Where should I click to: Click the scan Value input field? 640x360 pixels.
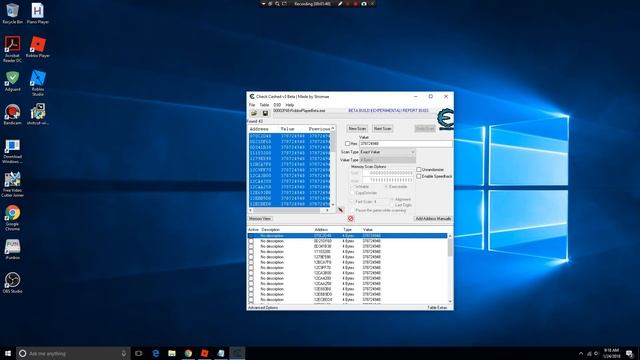406,144
